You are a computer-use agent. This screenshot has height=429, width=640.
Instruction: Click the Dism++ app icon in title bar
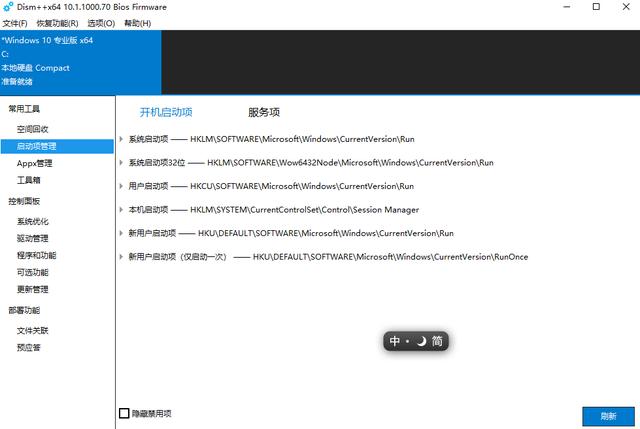(x=8, y=7)
